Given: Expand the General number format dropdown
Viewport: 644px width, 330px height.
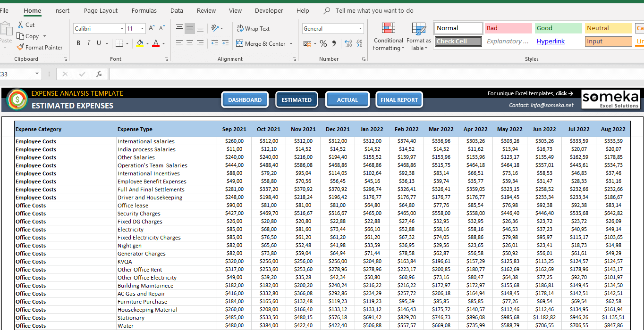Looking at the screenshot, I should 360,28.
